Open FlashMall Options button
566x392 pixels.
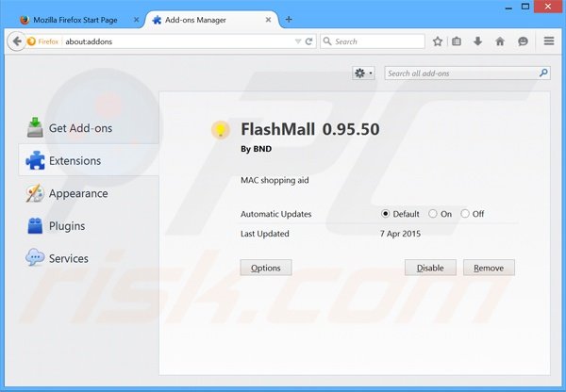click(266, 268)
